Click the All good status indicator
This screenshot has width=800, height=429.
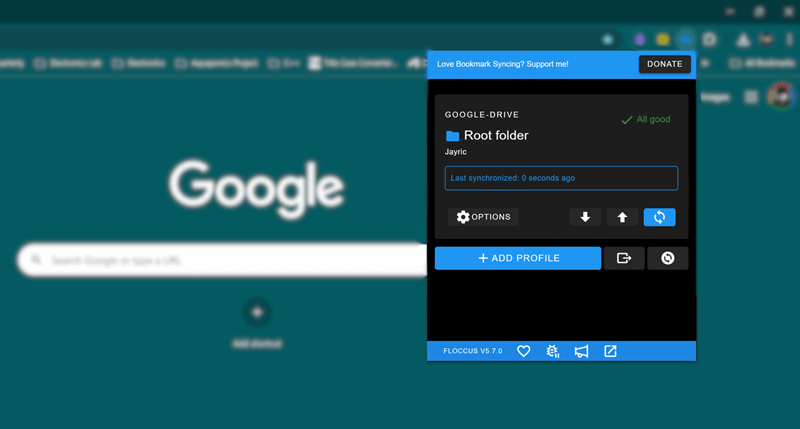[645, 119]
